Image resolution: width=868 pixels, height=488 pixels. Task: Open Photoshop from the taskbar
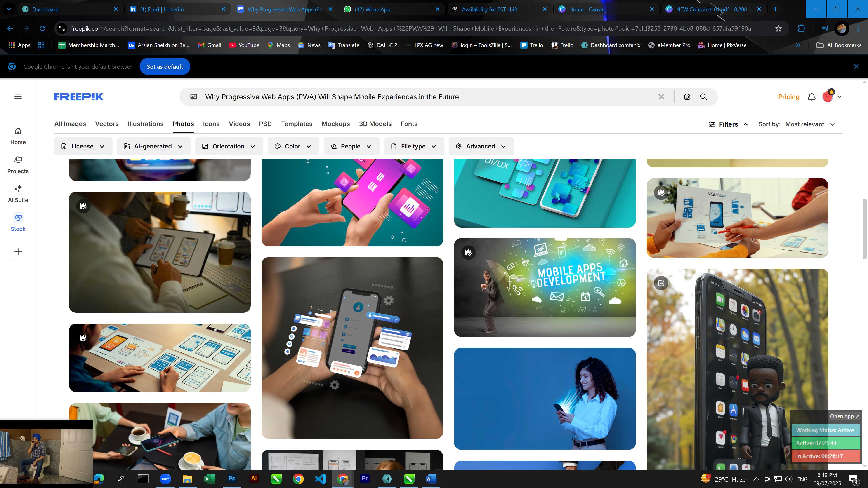[x=232, y=479]
